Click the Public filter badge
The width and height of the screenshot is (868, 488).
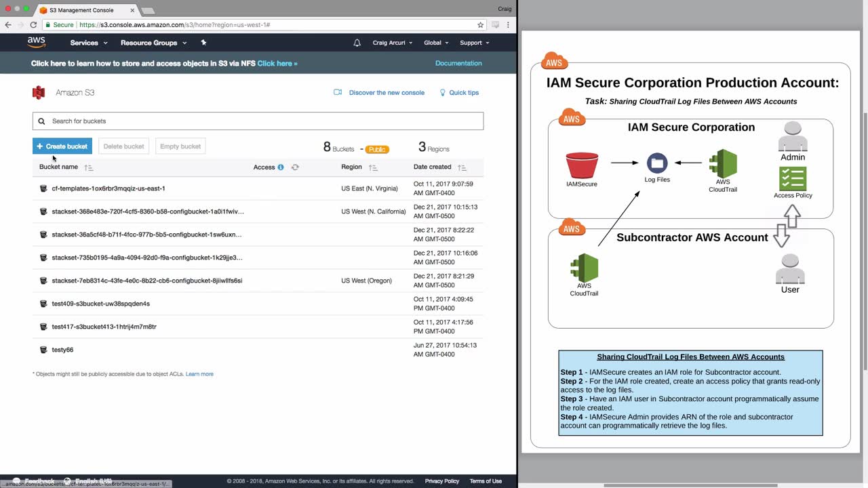pyautogui.click(x=377, y=149)
